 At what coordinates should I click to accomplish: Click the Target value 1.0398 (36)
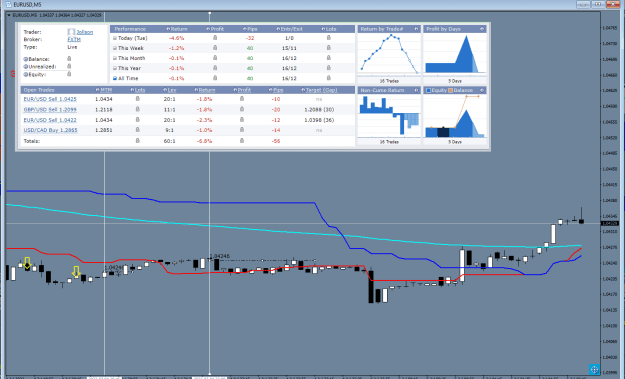[x=319, y=120]
